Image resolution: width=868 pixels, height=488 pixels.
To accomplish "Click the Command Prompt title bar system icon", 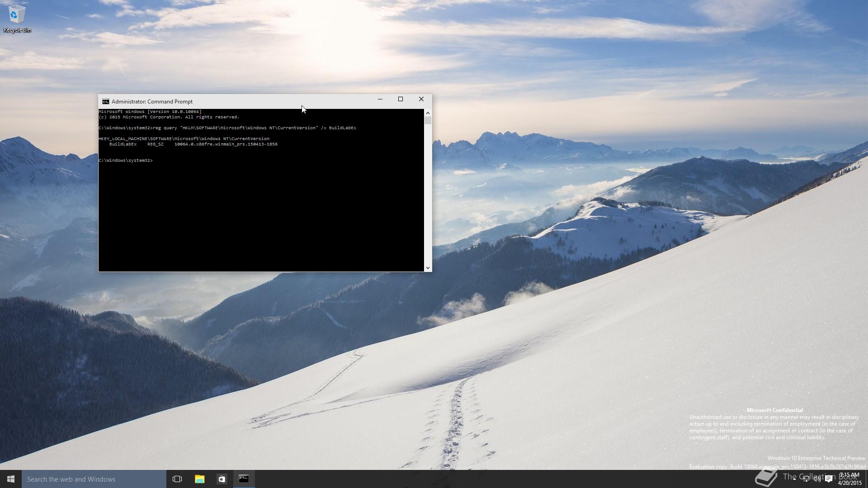I will click(105, 102).
